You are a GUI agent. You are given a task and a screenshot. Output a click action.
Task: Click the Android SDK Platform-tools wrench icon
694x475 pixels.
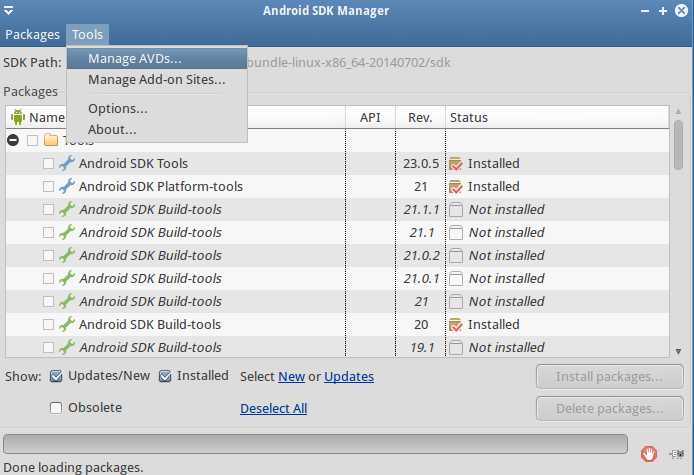67,186
